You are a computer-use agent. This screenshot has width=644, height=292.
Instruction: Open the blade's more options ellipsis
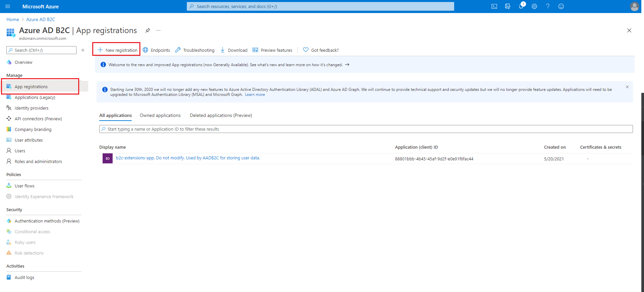click(158, 30)
